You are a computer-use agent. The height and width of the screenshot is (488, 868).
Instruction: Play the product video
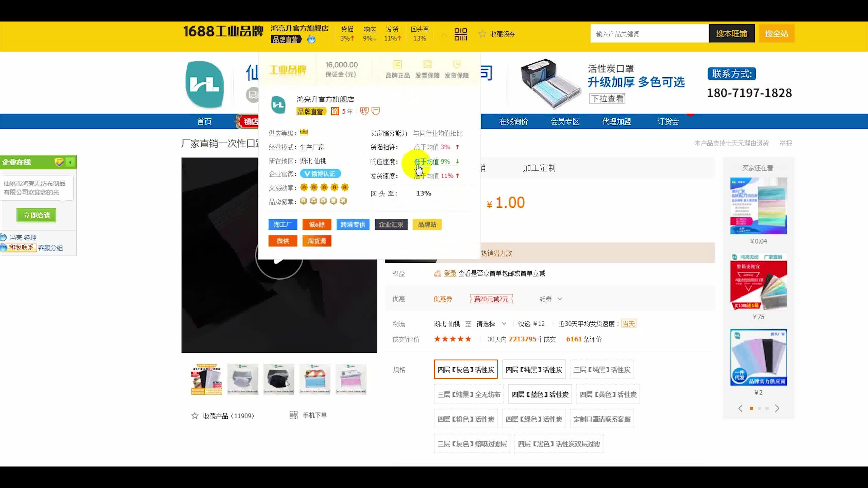point(279,256)
